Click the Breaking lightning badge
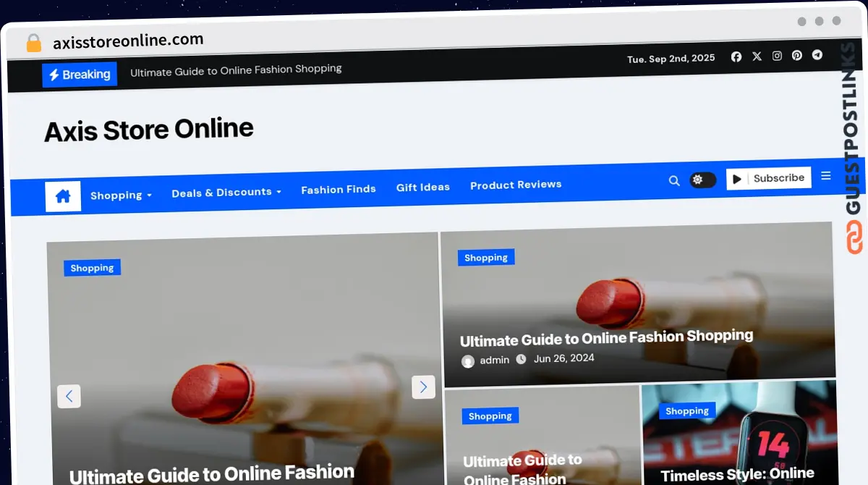Screen dimensions: 868x485 click(x=80, y=75)
